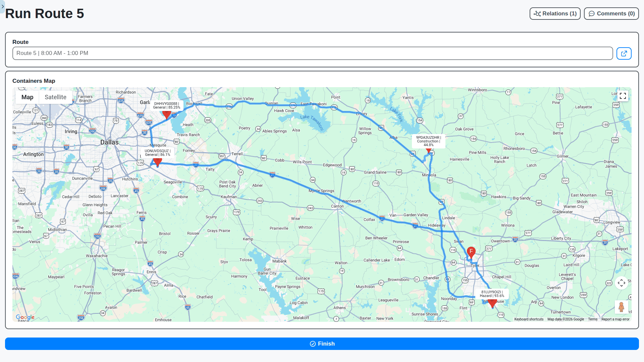Open route in new tab via external link icon
Screen dimensions: 644x362
(x=624, y=53)
